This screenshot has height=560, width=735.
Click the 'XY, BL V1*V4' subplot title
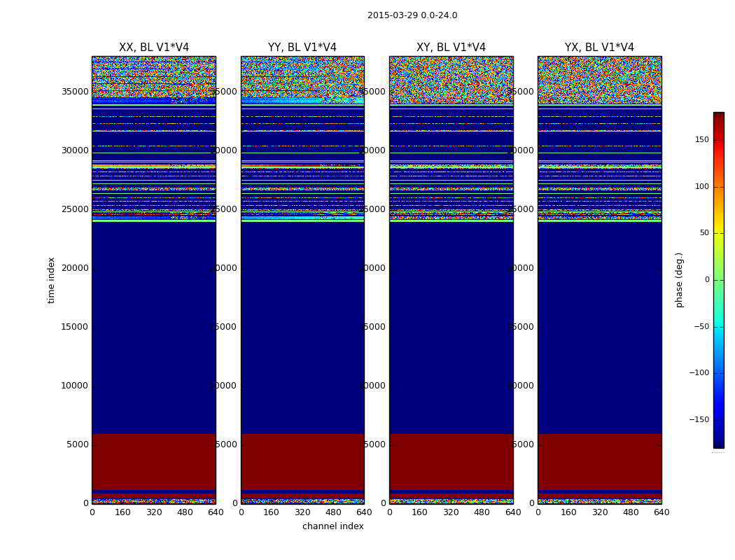(451, 48)
